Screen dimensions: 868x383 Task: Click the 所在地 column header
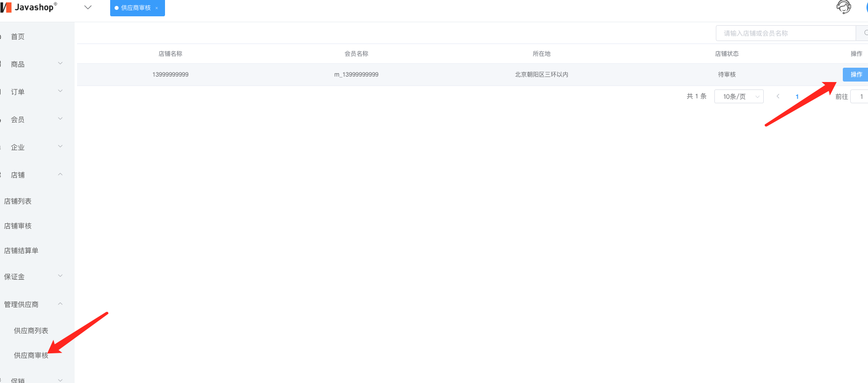[541, 54]
